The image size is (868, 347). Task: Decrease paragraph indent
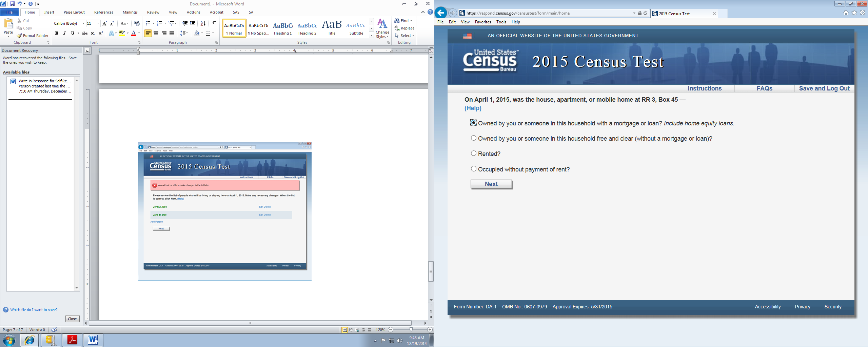point(185,23)
